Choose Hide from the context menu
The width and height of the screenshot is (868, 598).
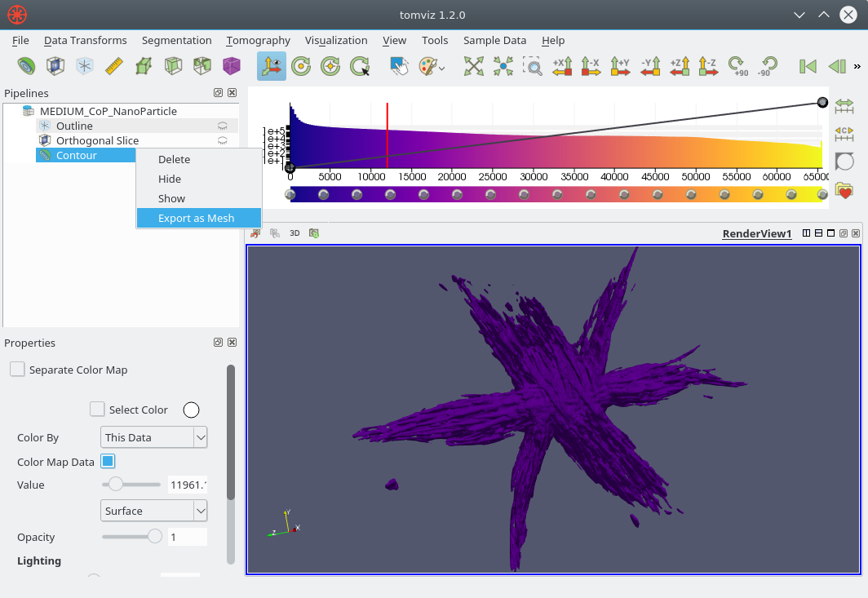coord(199,179)
